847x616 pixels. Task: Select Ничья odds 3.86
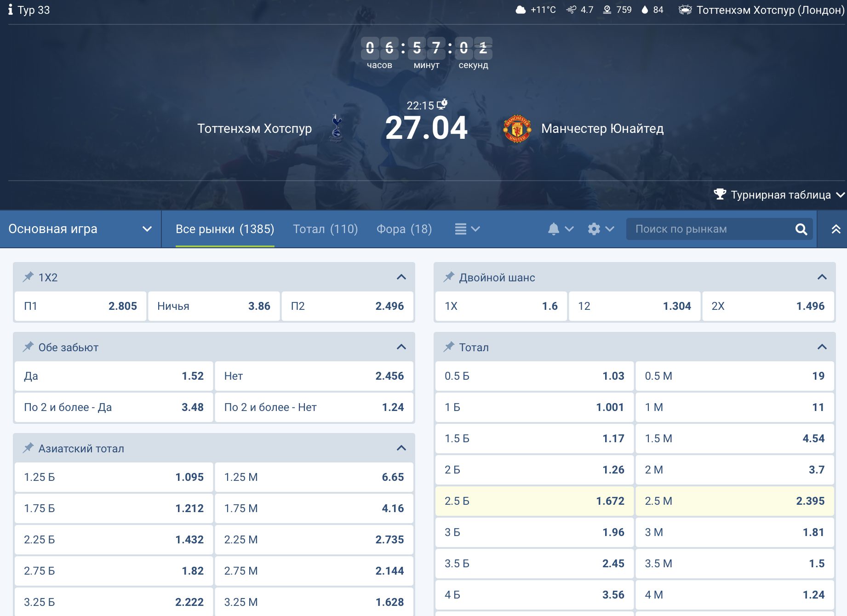coord(214,306)
